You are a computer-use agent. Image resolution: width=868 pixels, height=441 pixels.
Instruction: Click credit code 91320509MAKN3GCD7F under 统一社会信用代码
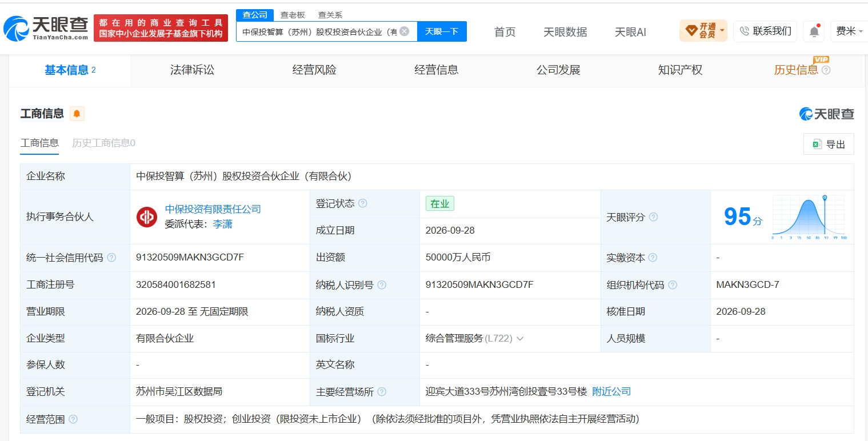click(x=190, y=258)
